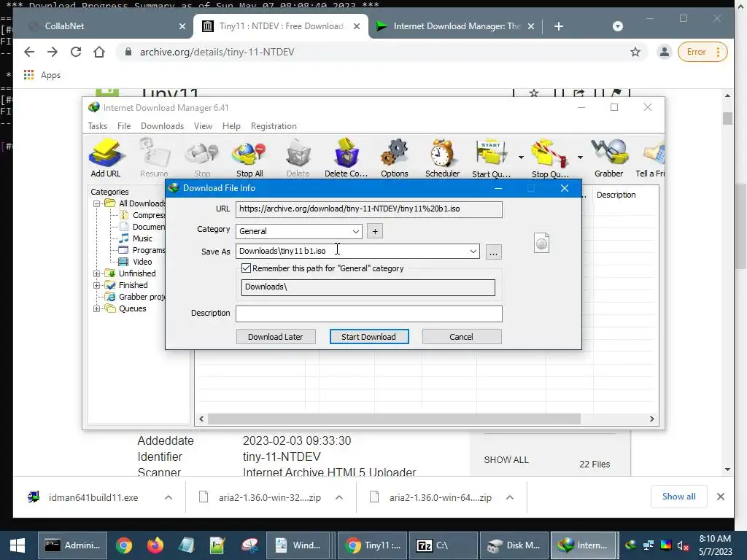The width and height of the screenshot is (747, 560).
Task: Bookmark this page with the star icon
Action: (x=635, y=52)
